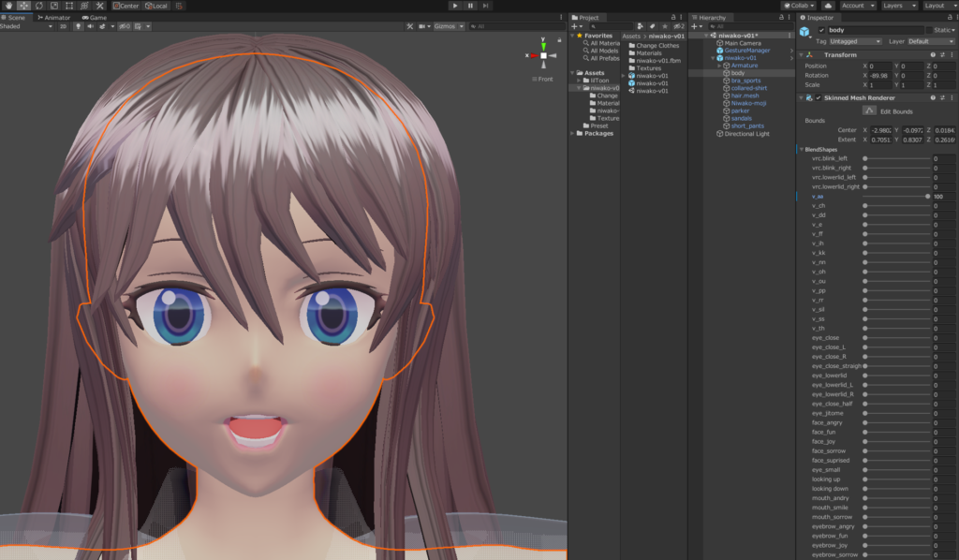This screenshot has width=959, height=560.
Task: Disable the Skinned Mesh Renderer checkbox
Action: coord(819,97)
